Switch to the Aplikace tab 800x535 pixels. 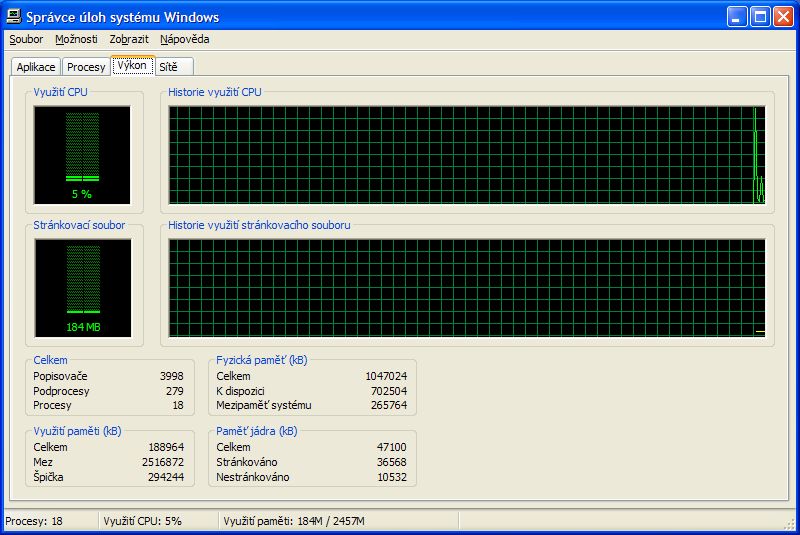pos(36,67)
